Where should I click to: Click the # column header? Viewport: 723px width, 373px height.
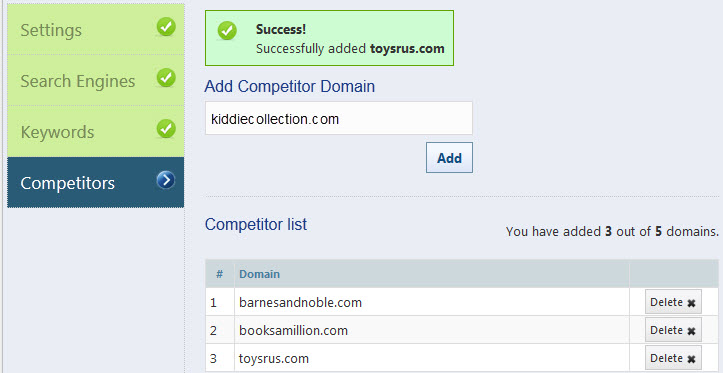tap(219, 274)
